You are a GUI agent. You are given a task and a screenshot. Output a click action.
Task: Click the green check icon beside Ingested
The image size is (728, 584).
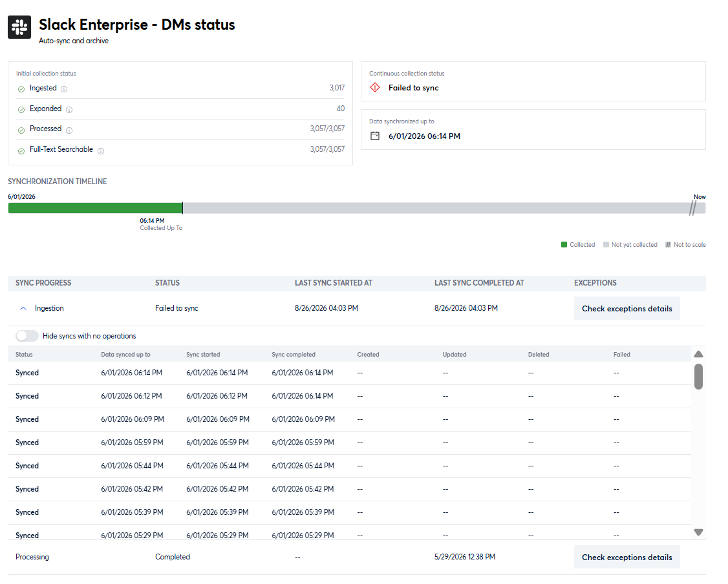(x=21, y=89)
